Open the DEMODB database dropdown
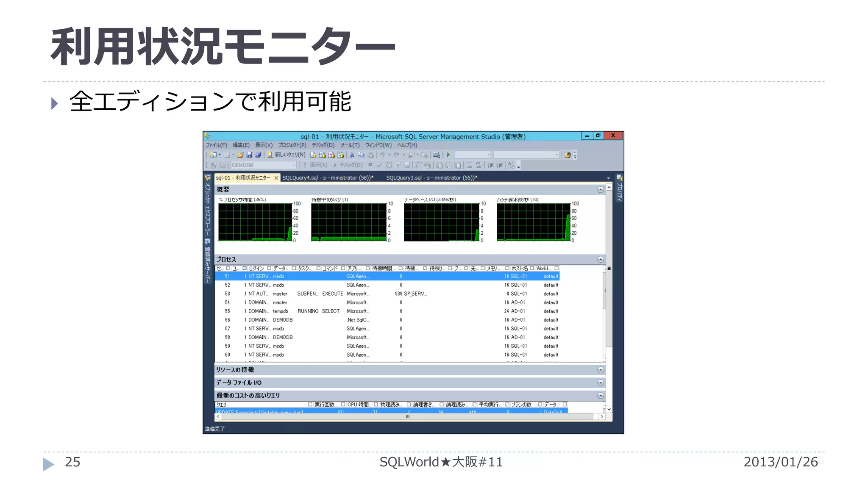This screenshot has height=488, width=868. [294, 165]
